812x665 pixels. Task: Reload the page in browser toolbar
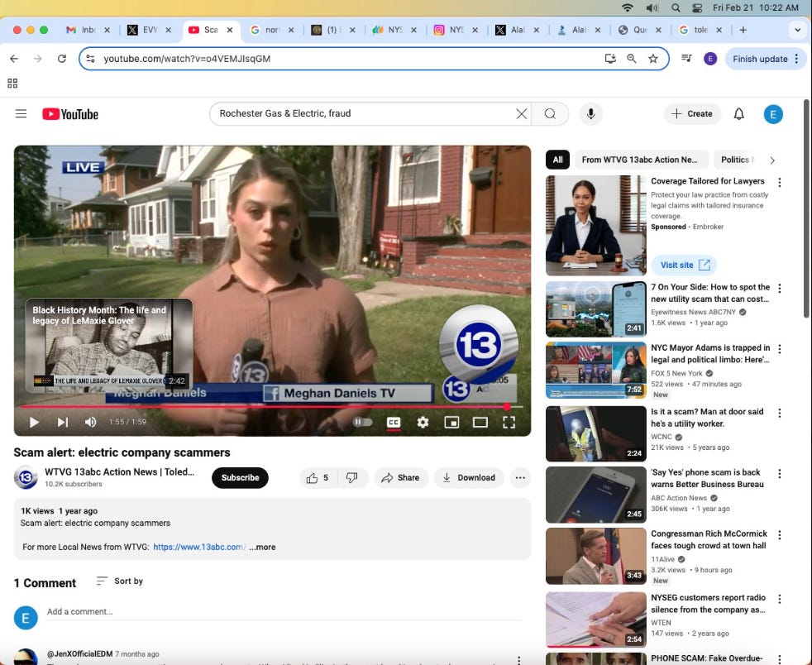(62, 59)
